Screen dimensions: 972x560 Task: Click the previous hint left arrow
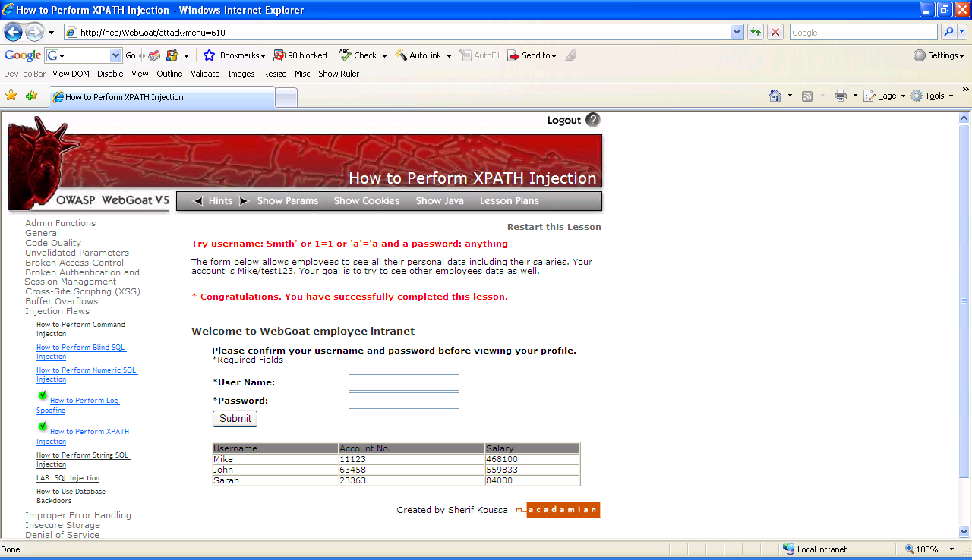(198, 201)
